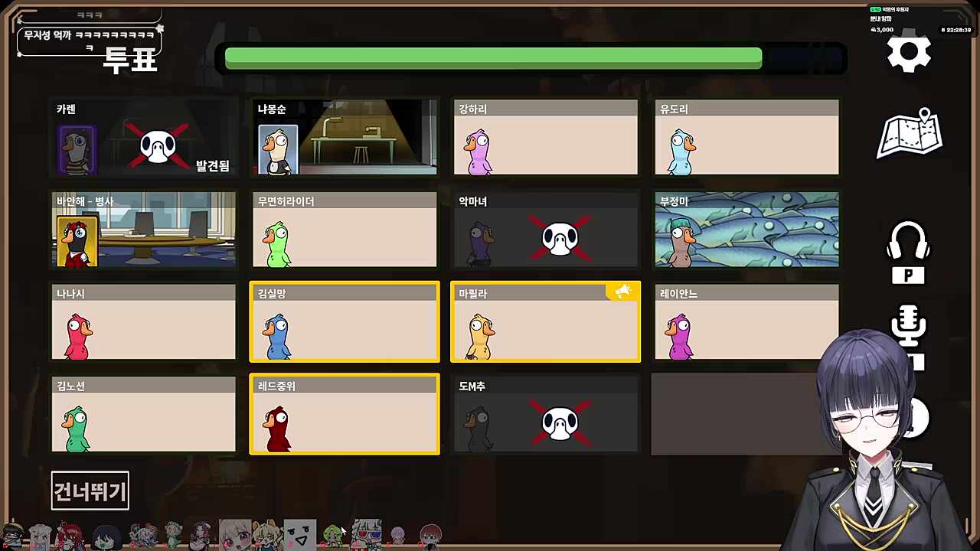
Task: Click the 3D-glasses chibi avatar
Action: pos(366,535)
